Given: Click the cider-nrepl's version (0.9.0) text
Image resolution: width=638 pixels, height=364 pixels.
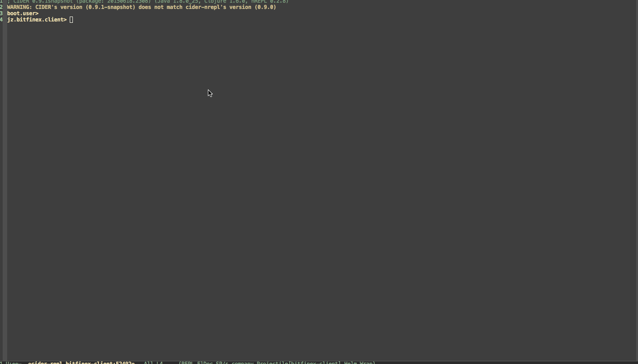Looking at the screenshot, I should [231, 7].
